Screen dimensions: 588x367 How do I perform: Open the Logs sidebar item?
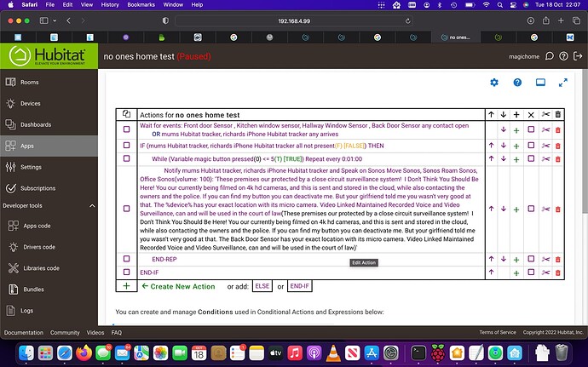click(27, 309)
